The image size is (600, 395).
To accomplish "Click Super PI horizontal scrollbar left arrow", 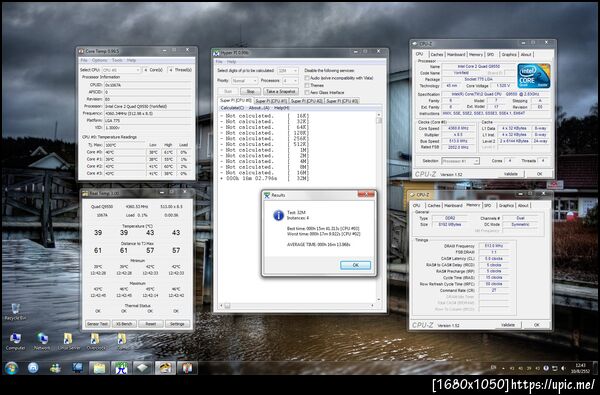I will [221, 306].
